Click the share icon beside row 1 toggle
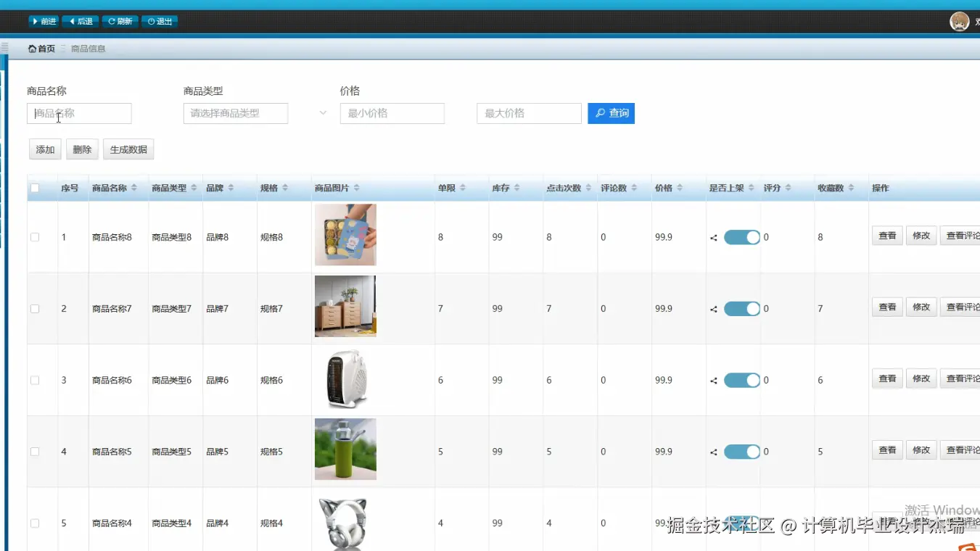This screenshot has height=551, width=980. click(x=712, y=237)
